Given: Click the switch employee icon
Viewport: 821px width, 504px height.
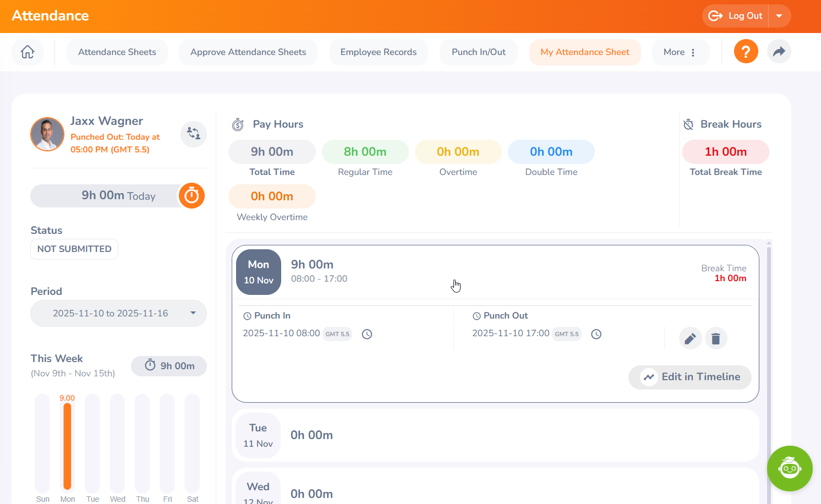Looking at the screenshot, I should pos(194,134).
